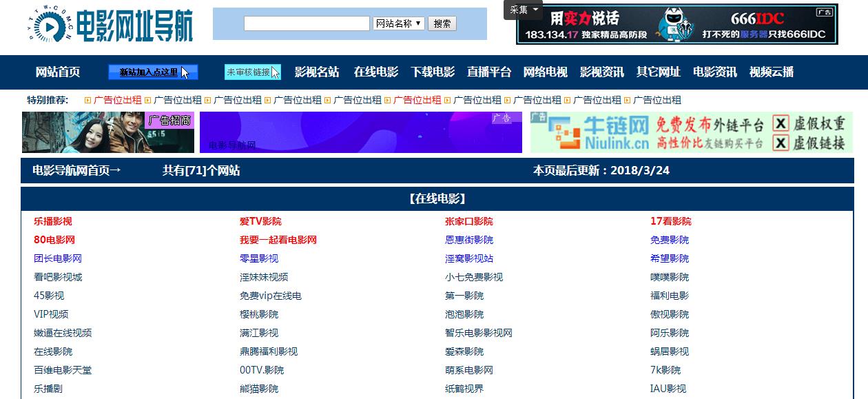Open the IAU影视 link

668,389
